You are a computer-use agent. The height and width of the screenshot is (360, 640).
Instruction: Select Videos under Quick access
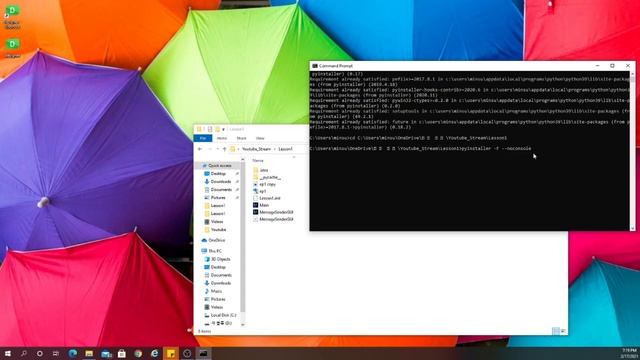217,222
